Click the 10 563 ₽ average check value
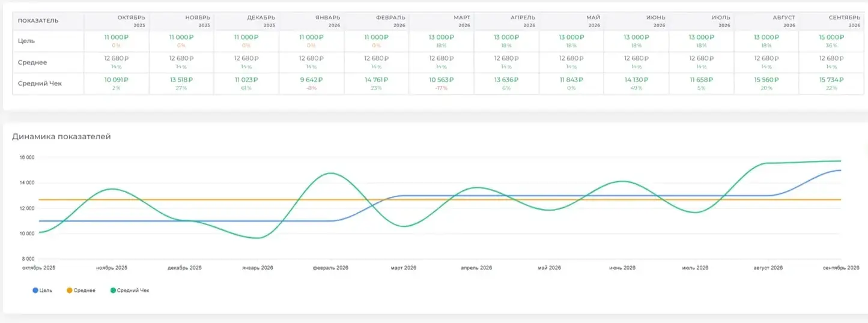 [x=441, y=80]
